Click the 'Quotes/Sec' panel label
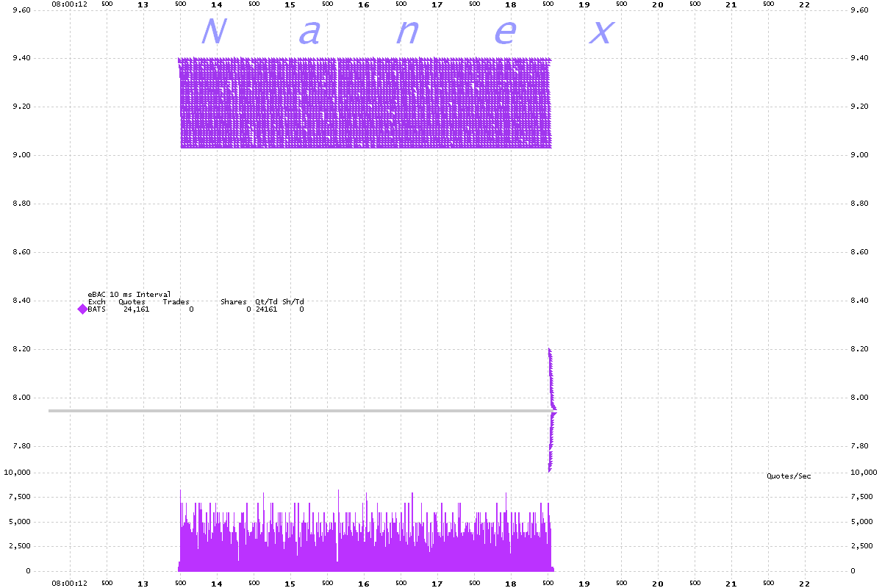The height and width of the screenshot is (588, 882). click(x=789, y=476)
